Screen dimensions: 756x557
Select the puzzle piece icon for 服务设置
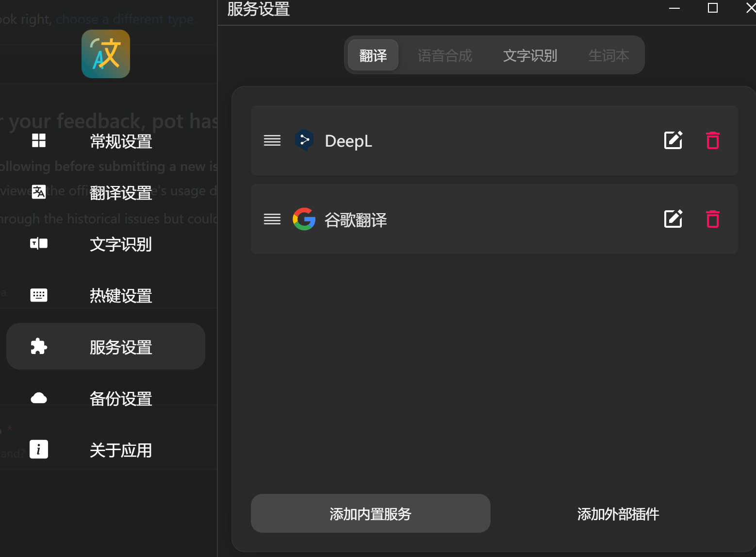39,346
